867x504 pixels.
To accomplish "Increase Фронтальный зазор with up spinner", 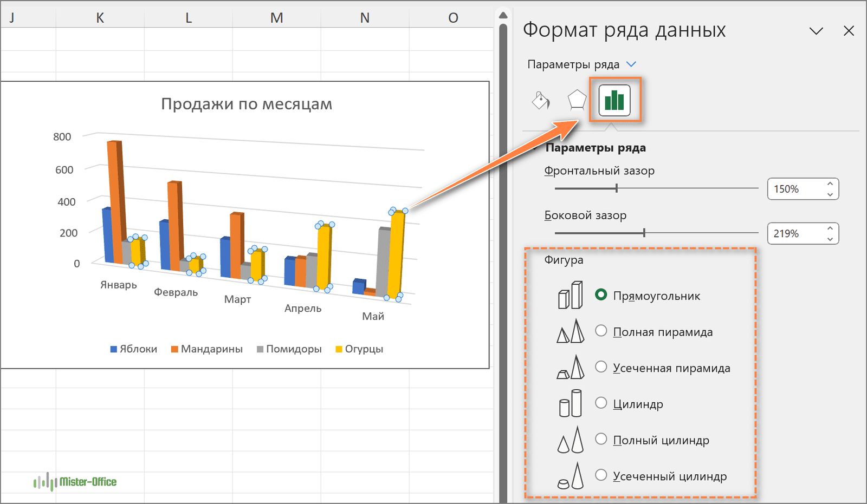I will (830, 184).
